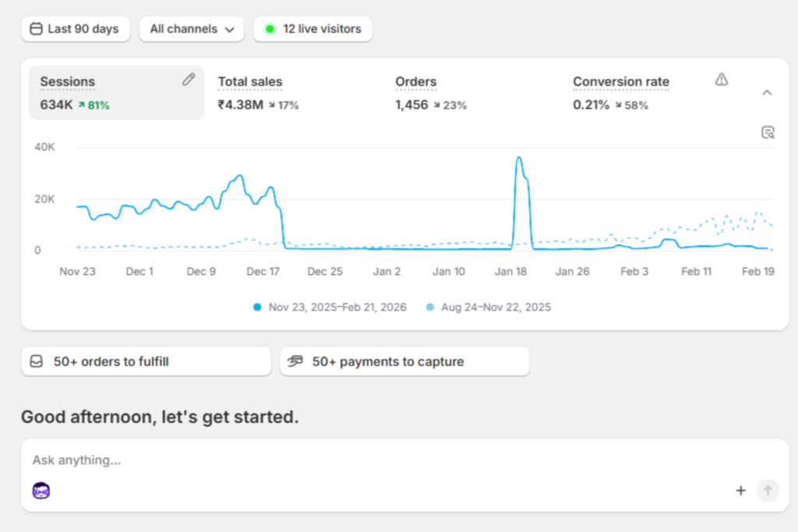Click the payment capture hand icon
The height and width of the screenshot is (532, 798).
(x=295, y=361)
